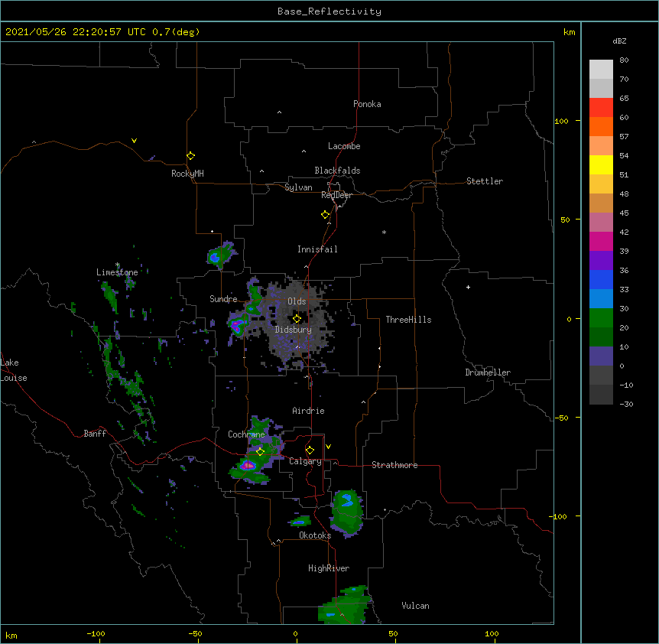The width and height of the screenshot is (659, 644).
Task: Click the radar site diamond between Olds and Didsbury
Action: (297, 319)
